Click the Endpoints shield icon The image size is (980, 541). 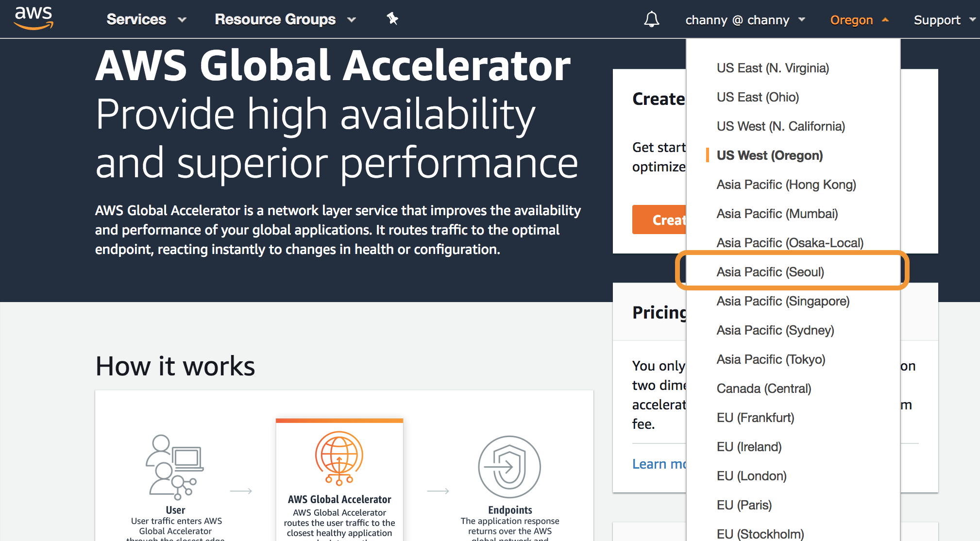click(509, 467)
